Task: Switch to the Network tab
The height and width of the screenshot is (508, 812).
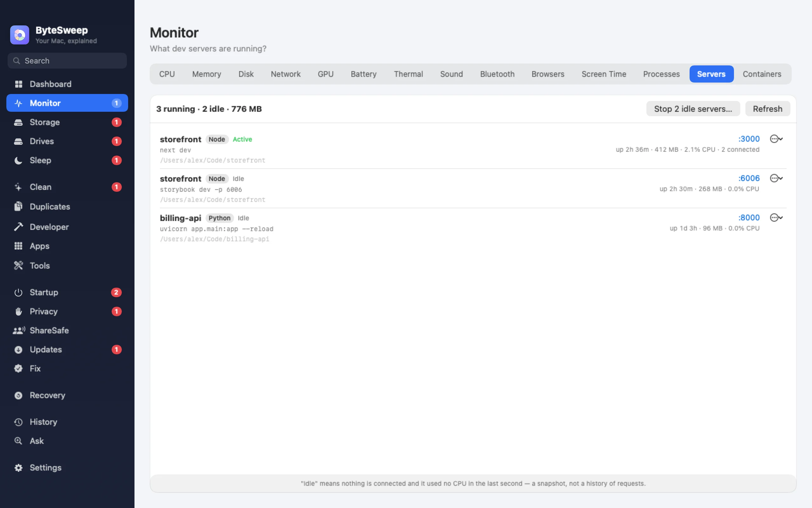Action: point(285,74)
